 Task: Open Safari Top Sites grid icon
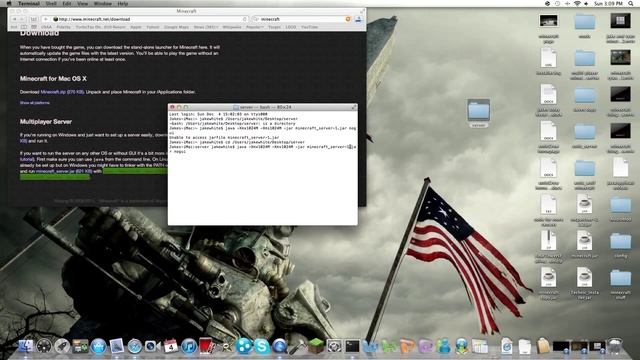pos(34,27)
